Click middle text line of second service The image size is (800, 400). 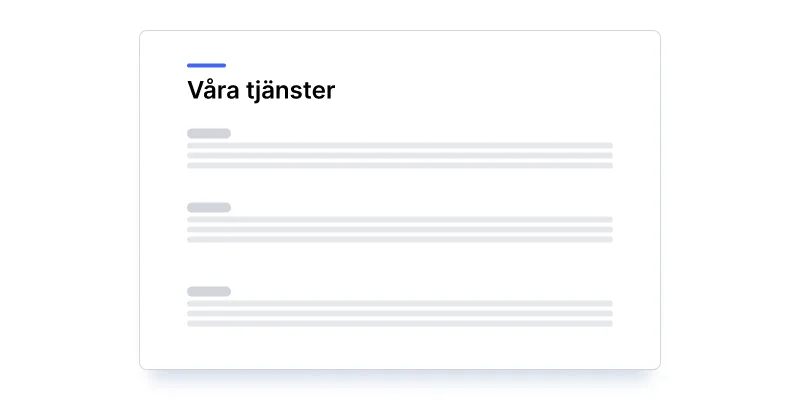pos(400,230)
